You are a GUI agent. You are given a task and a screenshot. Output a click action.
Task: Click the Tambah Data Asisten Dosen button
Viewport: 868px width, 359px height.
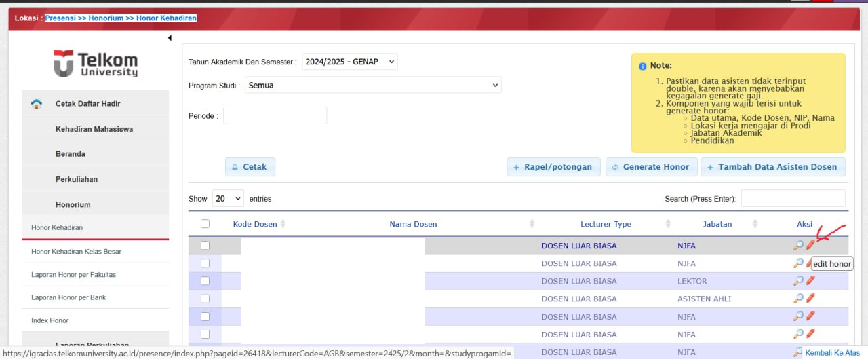(x=773, y=167)
